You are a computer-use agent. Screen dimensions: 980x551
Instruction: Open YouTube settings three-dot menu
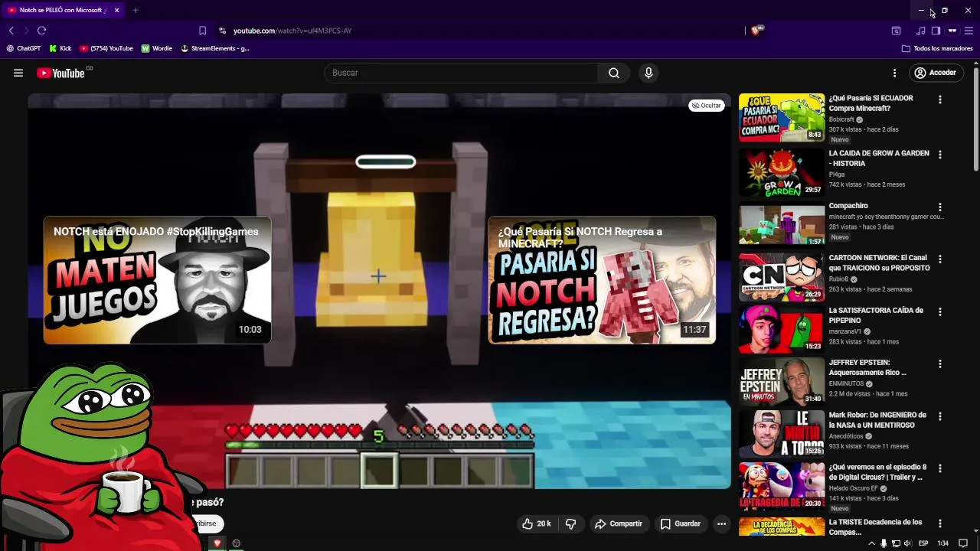point(894,73)
